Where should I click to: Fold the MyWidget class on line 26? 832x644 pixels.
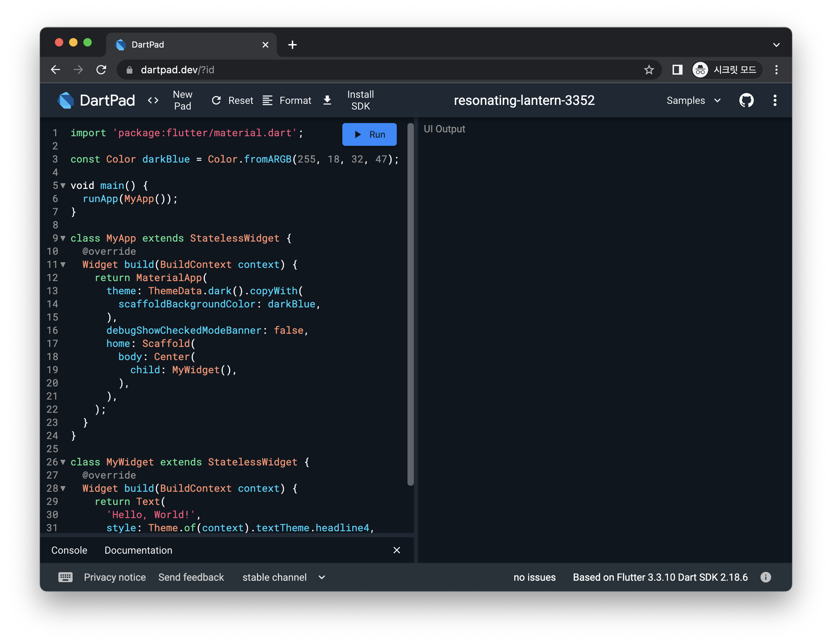click(63, 462)
